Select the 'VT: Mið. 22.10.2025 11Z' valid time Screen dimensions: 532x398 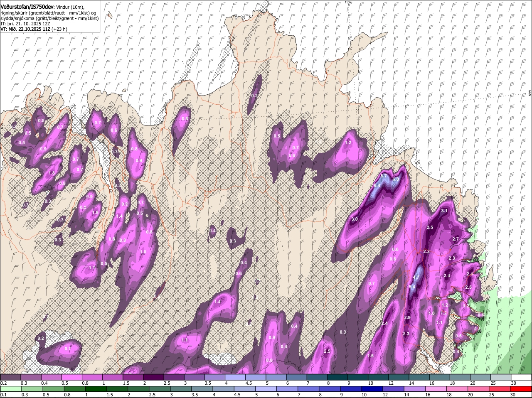tap(25, 29)
